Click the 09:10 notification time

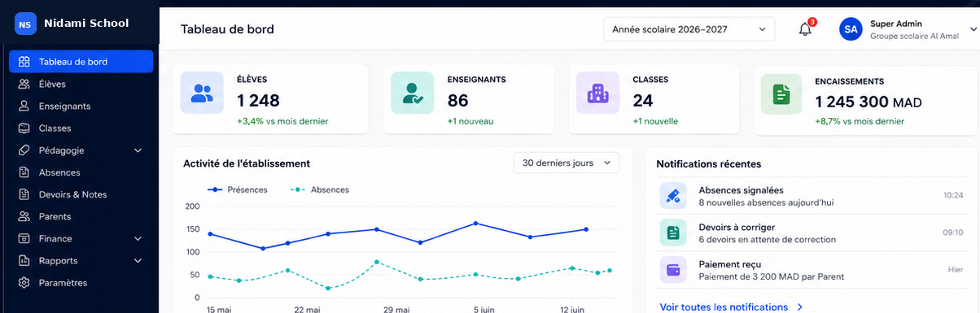click(x=953, y=233)
